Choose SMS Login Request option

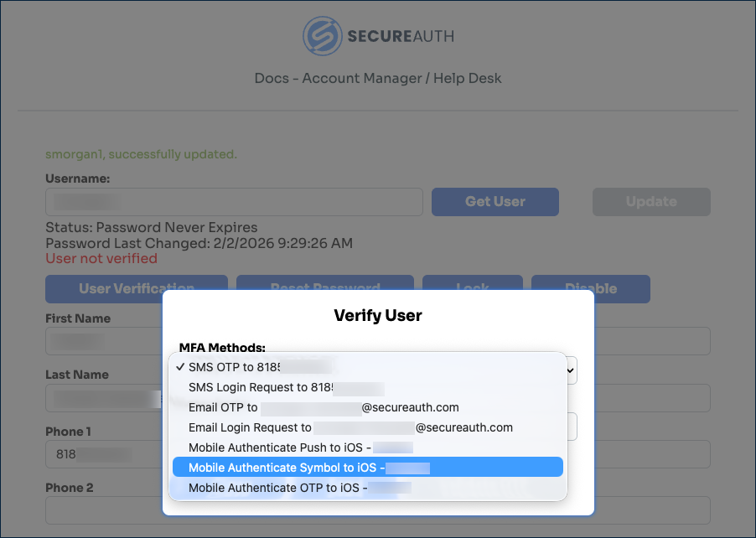[368, 388]
